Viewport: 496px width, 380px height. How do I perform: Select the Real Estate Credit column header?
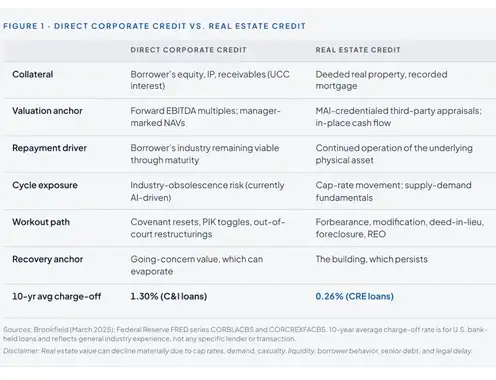(358, 50)
